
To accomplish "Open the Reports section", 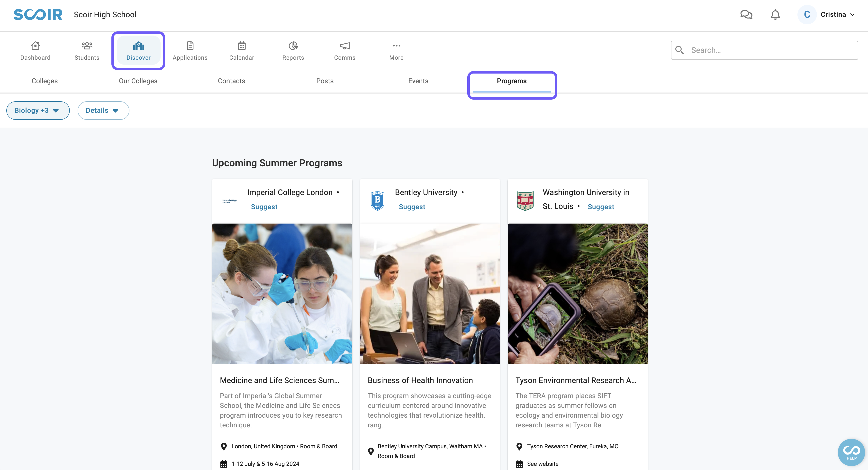I will click(293, 51).
